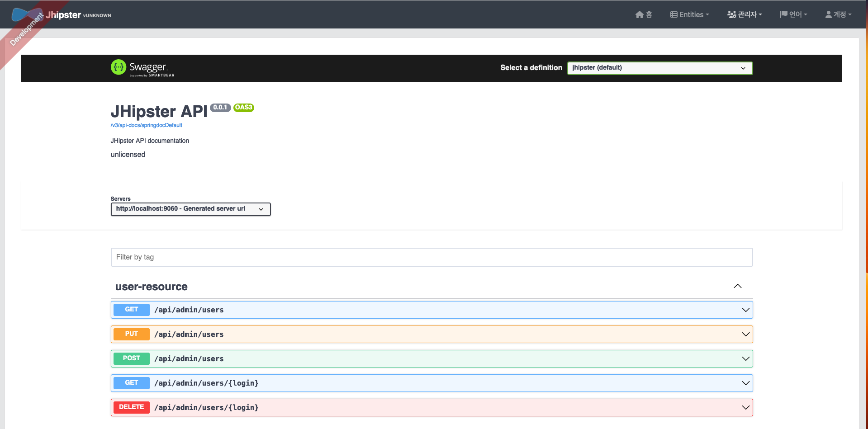Click the Swagger logo icon
This screenshot has width=868, height=429.
(119, 67)
